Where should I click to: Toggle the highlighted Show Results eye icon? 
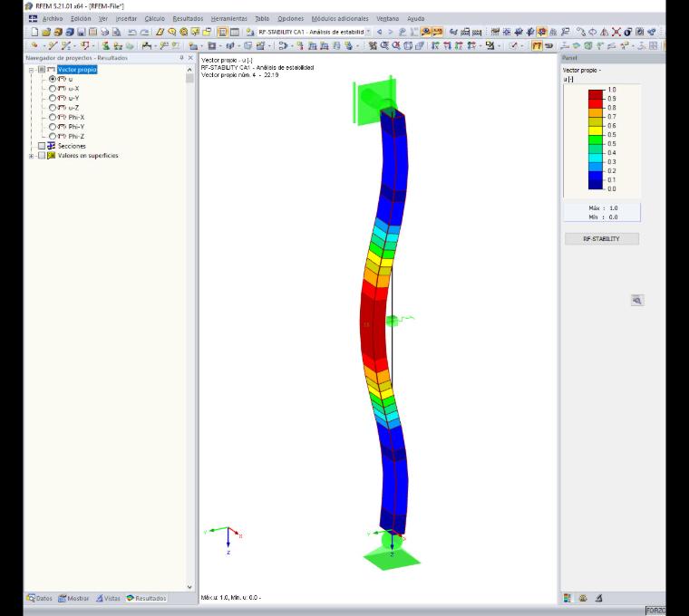point(425,32)
